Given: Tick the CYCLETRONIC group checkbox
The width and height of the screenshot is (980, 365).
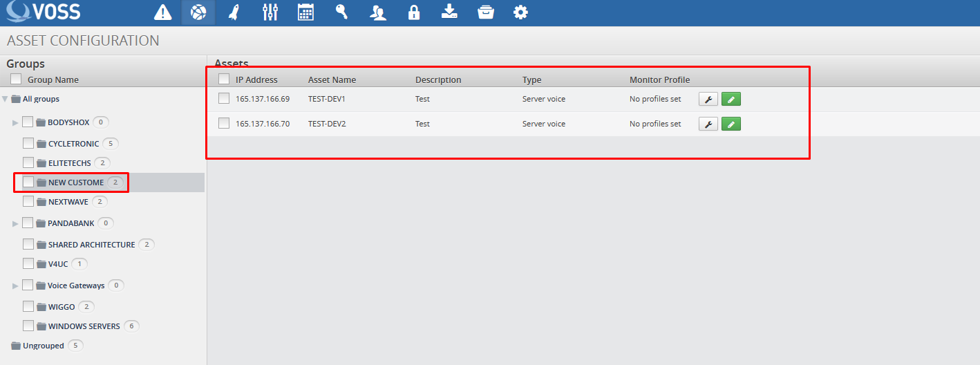Looking at the screenshot, I should (x=28, y=144).
